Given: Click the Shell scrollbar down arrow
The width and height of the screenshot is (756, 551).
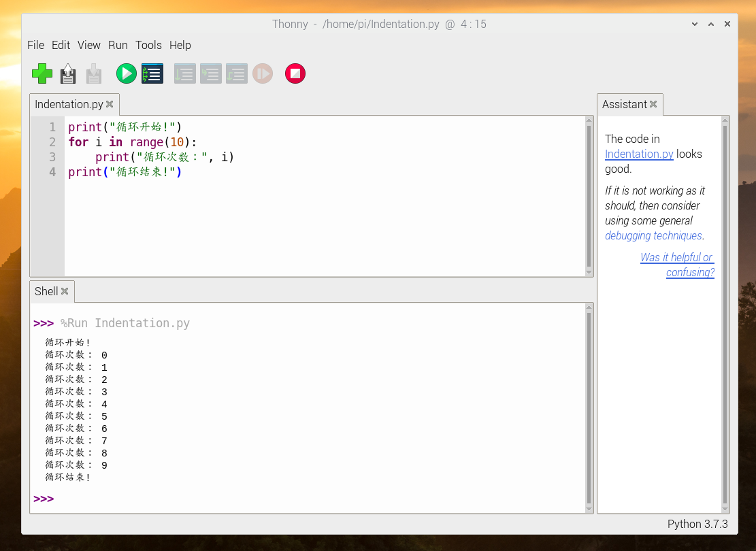Looking at the screenshot, I should pos(589,509).
